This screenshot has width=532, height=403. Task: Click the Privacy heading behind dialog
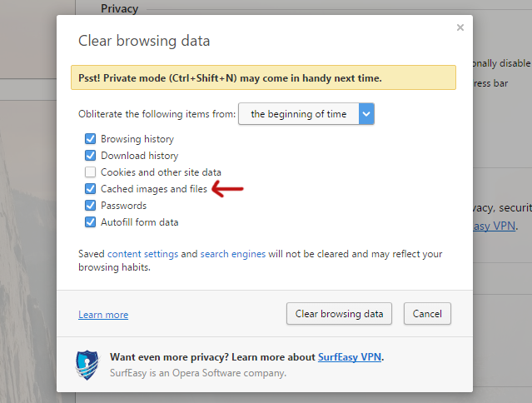pos(119,9)
